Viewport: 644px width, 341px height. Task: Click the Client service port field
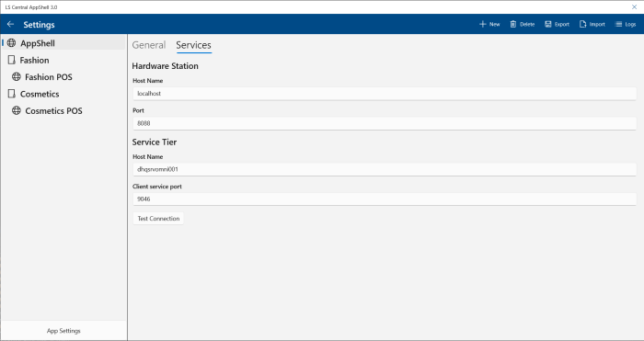click(385, 199)
